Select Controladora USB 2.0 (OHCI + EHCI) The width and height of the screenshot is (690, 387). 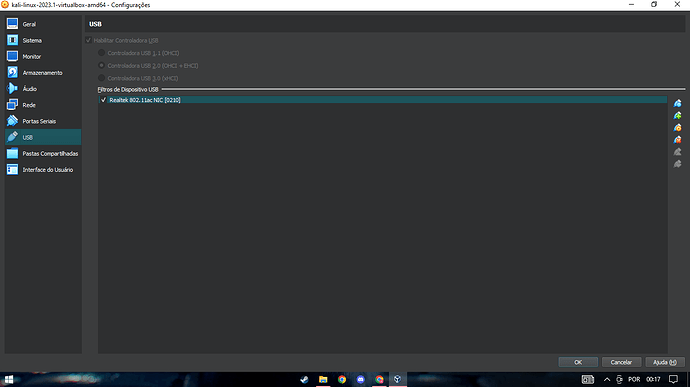(102, 66)
